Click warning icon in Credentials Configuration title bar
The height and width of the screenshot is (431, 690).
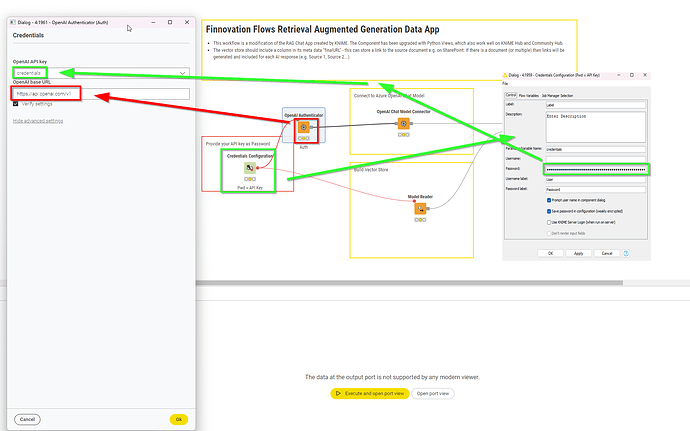(x=505, y=75)
